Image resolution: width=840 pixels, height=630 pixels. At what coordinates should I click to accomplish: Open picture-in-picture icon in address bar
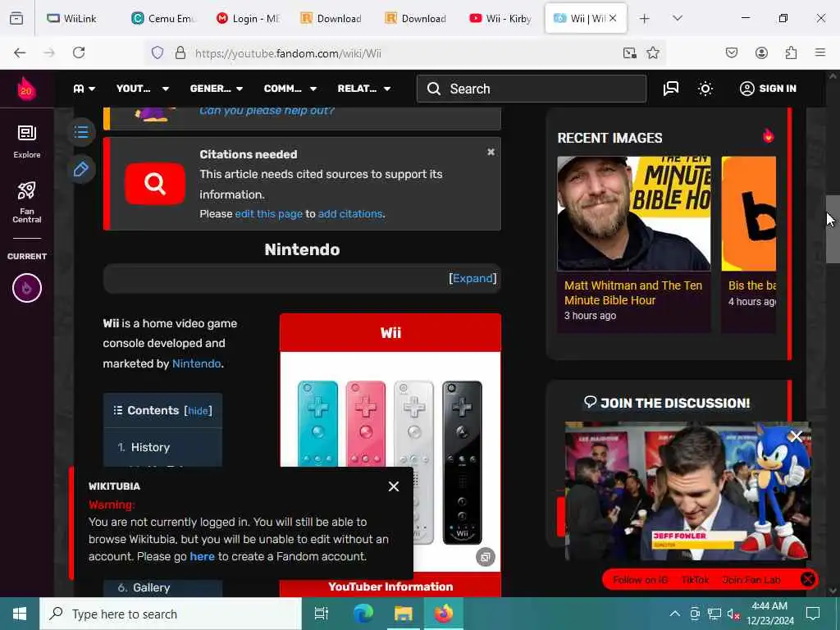point(629,52)
